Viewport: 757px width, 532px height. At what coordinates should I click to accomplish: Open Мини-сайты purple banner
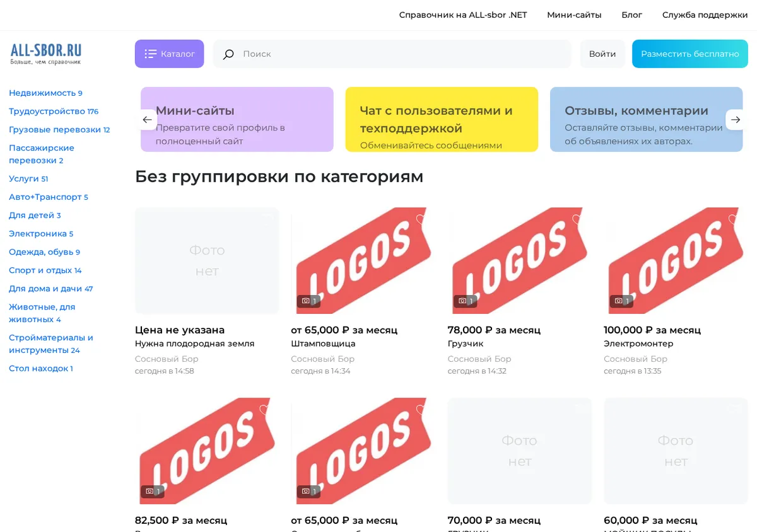(x=237, y=119)
